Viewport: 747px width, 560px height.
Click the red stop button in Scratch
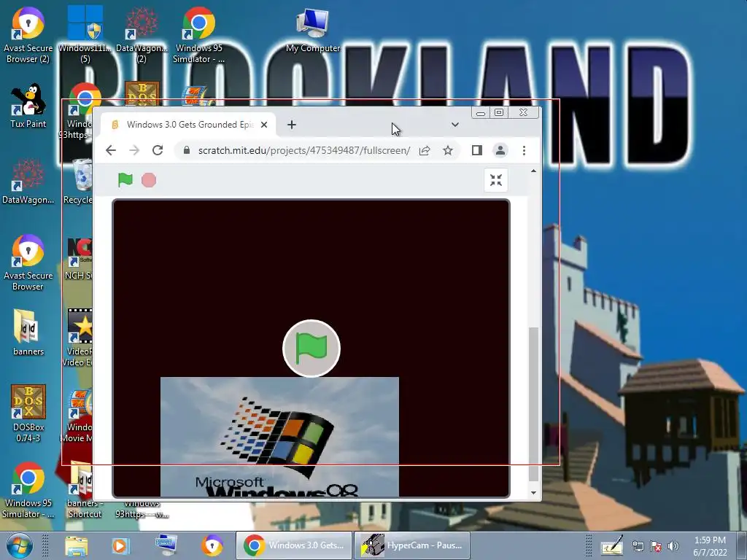pos(149,180)
